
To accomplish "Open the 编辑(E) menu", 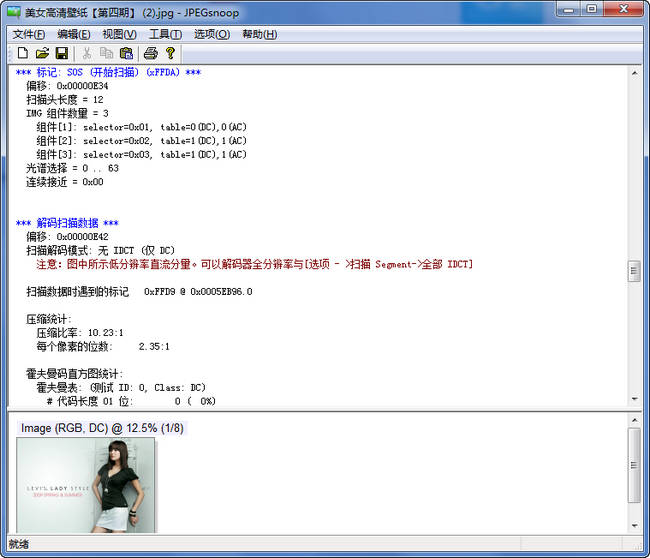I will (x=73, y=34).
